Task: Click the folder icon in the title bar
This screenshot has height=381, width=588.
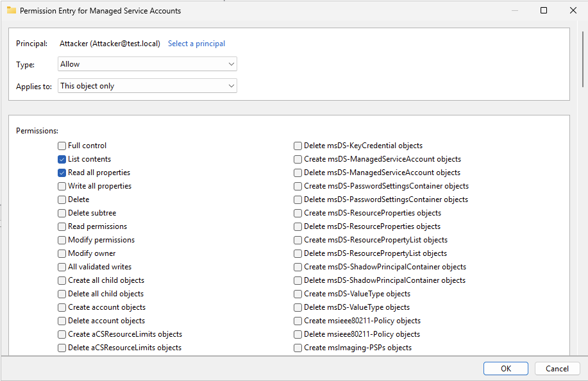Action: click(x=10, y=10)
